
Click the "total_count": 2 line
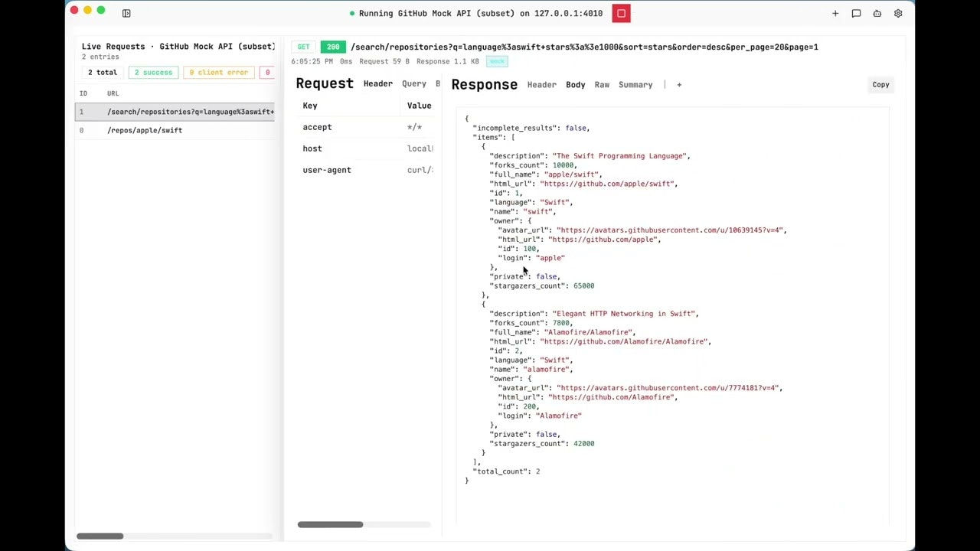pos(506,471)
